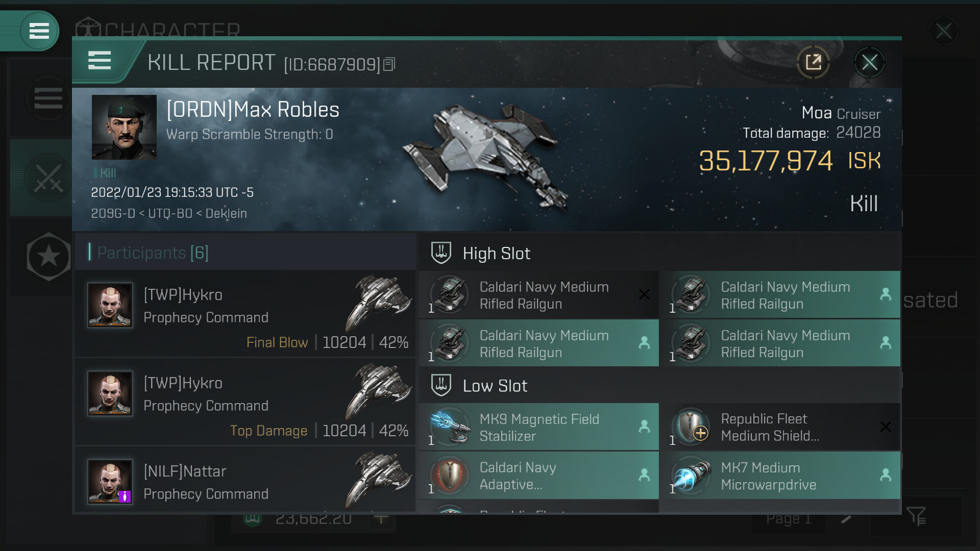This screenshot has height=551, width=980.
Task: Click the Low Slot section icon
Action: (x=441, y=386)
